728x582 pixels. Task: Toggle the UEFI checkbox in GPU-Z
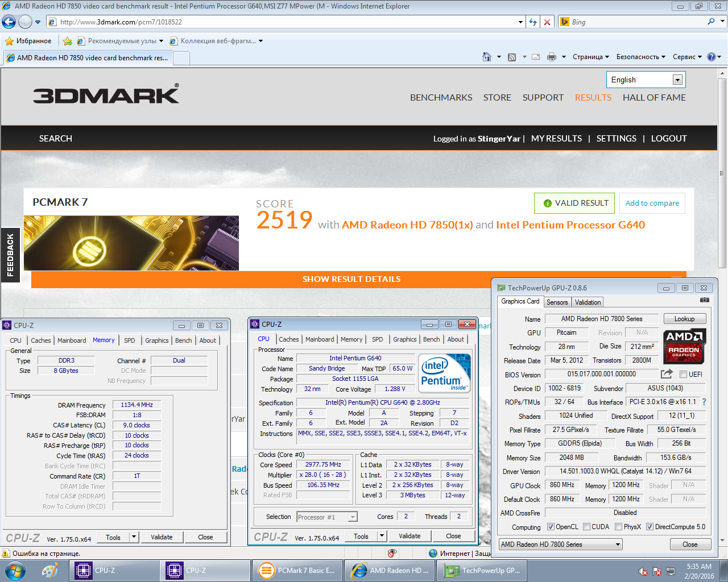(683, 374)
